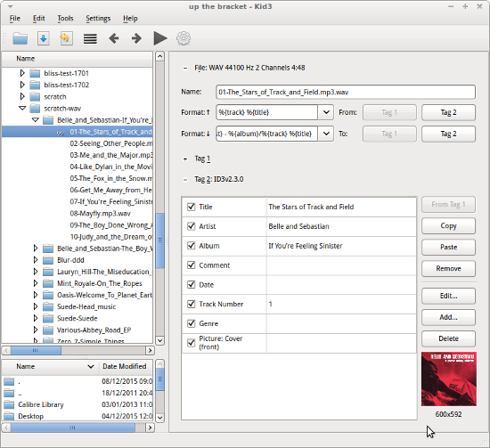This screenshot has width=490, height=448.
Task: Collapse the Belle_and_Sebastian-If_You're folder
Action: coord(36,120)
